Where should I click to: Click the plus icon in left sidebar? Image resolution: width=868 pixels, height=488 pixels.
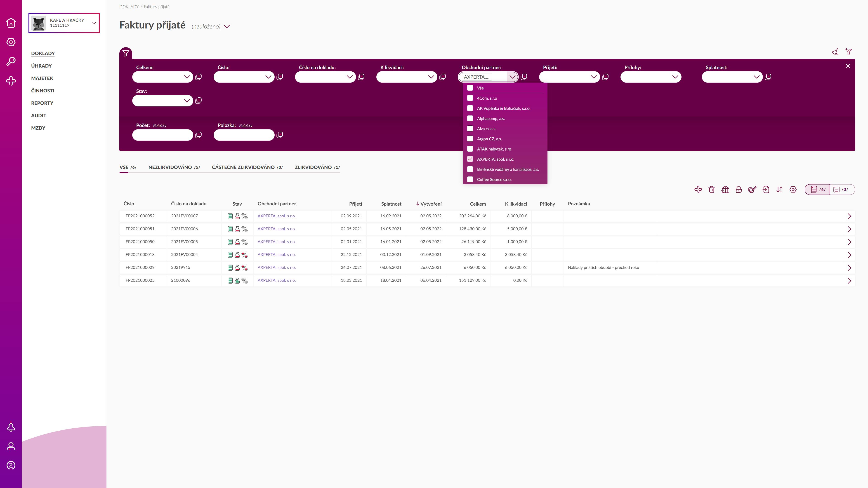coord(11,81)
